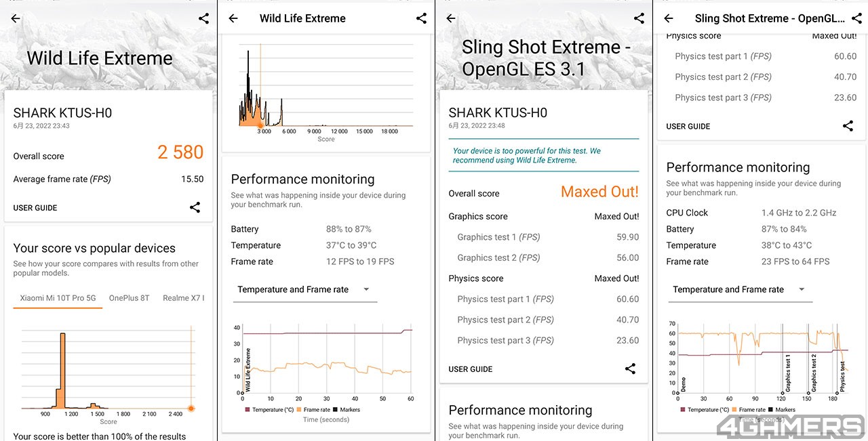Select the OnePlus 8T comparison tab
868x441 pixels.
[x=129, y=298]
